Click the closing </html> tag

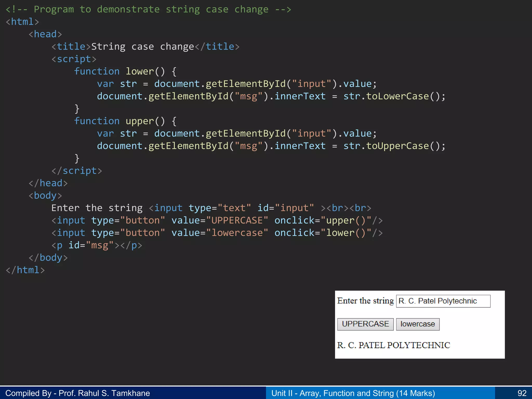[25, 270]
